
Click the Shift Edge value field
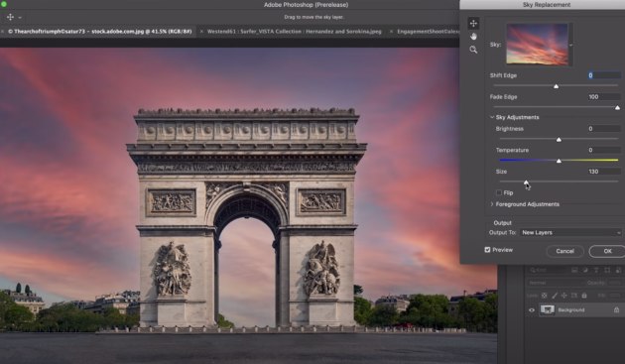point(604,75)
